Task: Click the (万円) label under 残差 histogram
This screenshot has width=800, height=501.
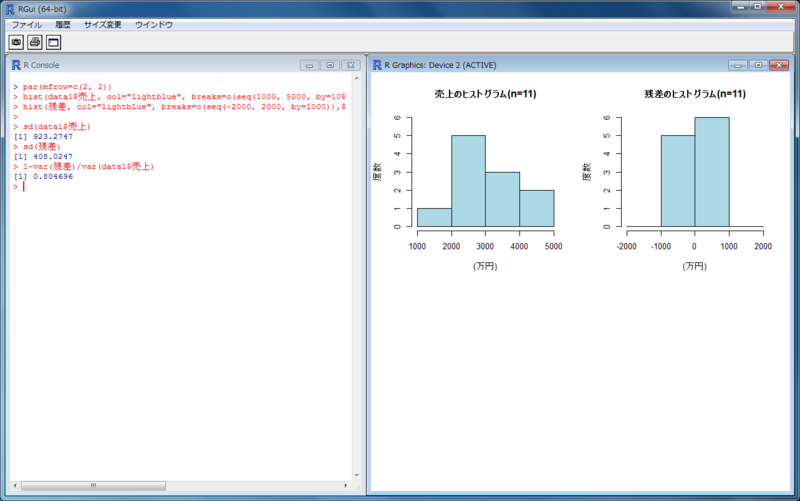Action: tap(695, 266)
